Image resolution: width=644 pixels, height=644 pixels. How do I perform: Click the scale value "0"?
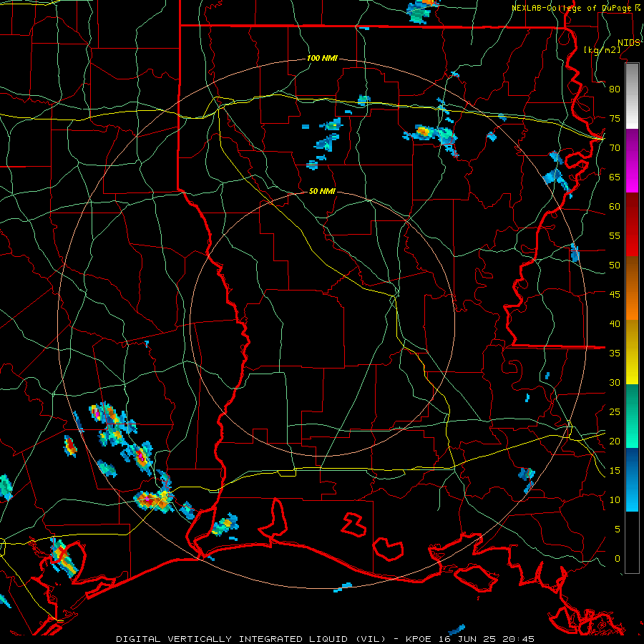click(x=618, y=559)
